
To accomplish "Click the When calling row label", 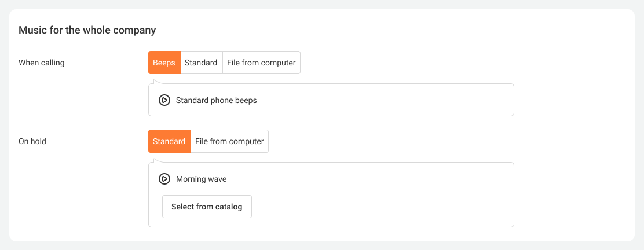I will 42,63.
